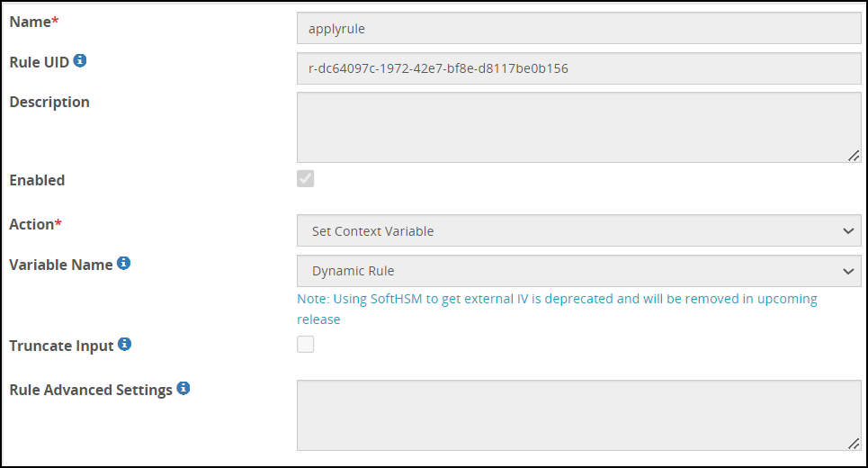868x468 pixels.
Task: Click the info icon beside Rule UID
Action: (x=80, y=61)
